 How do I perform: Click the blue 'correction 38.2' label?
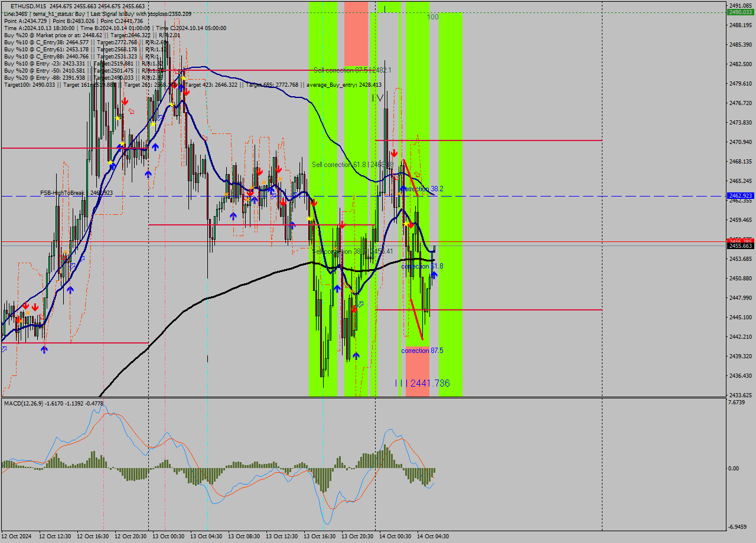coord(422,189)
